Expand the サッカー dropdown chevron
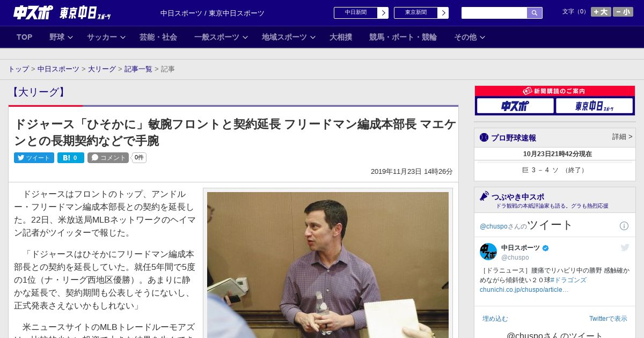This screenshot has width=644, height=338. tap(123, 38)
